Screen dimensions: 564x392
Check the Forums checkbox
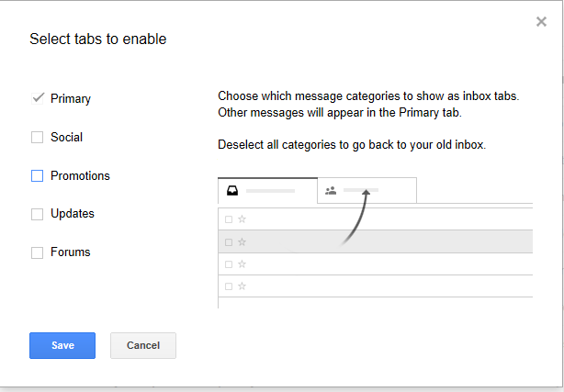coord(37,252)
